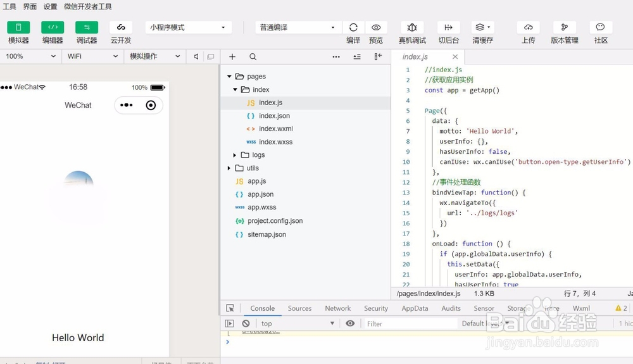
Task: Start 真机调试 remote device debugging
Action: coord(412,27)
